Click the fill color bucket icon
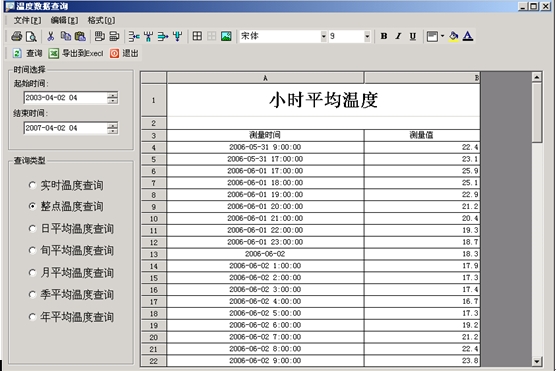Screen dimensions: 556x371 pyautogui.click(x=454, y=36)
